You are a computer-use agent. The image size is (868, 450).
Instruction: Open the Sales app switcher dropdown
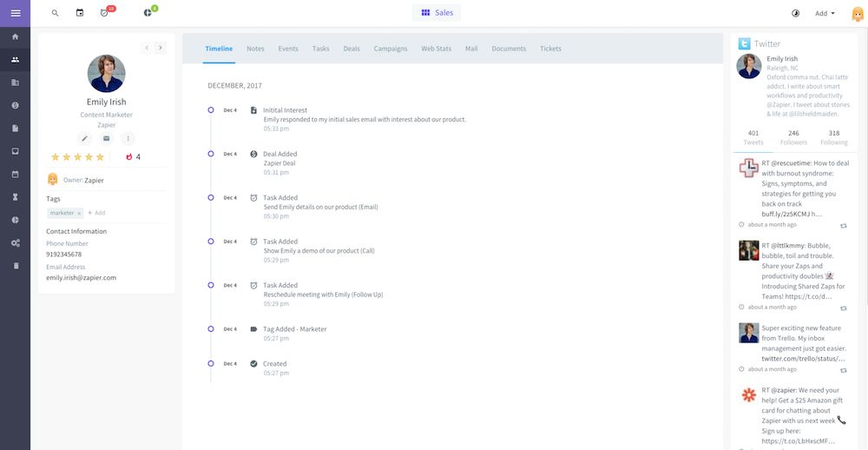(437, 13)
